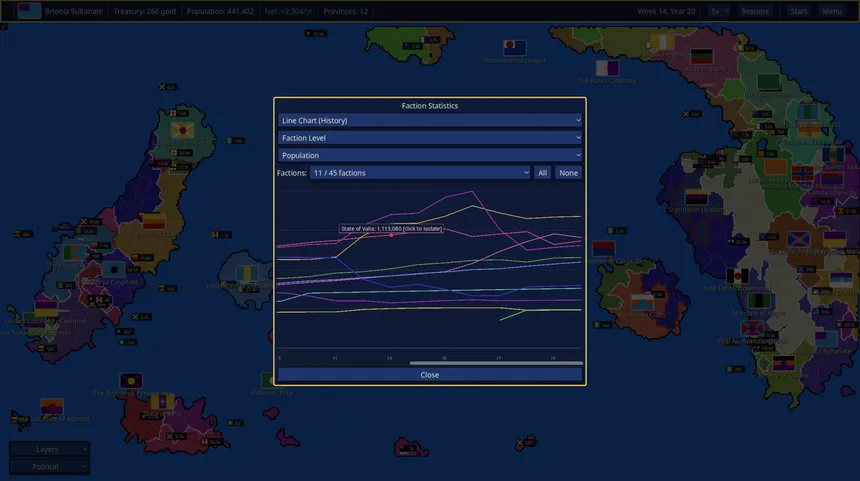860x481 pixels.
Task: Open the Stats menu in top bar
Action: point(799,11)
